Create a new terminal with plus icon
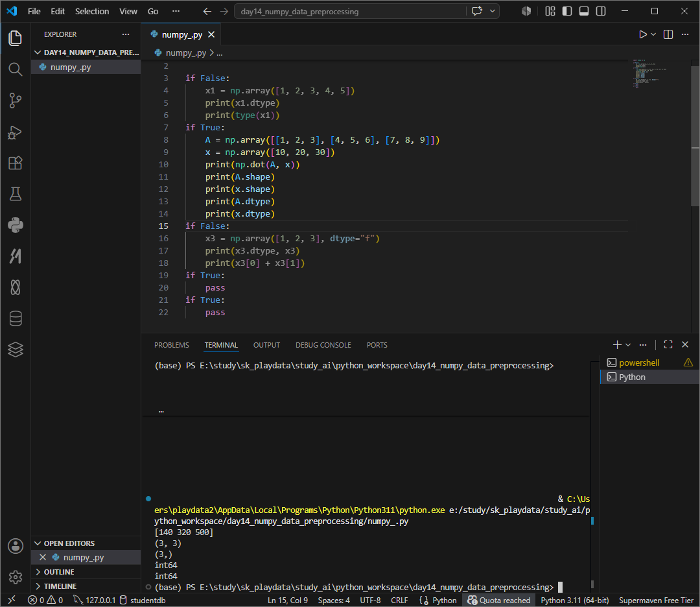Screen dimensions: 700x607 click(617, 344)
